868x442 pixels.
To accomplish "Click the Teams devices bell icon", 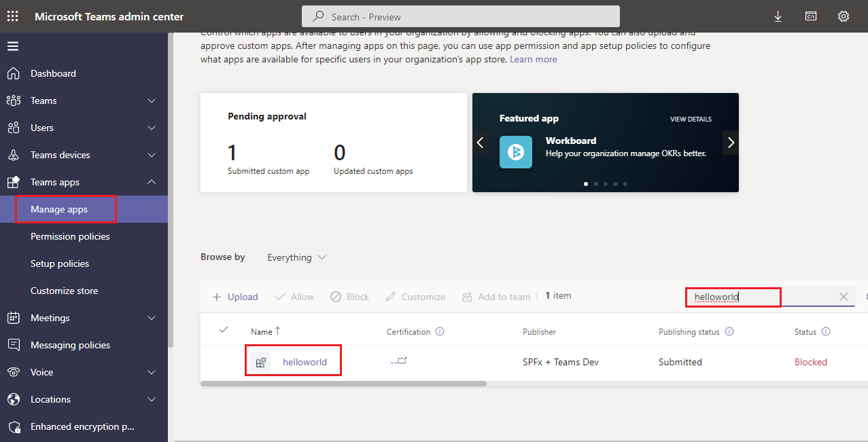I will (14, 155).
